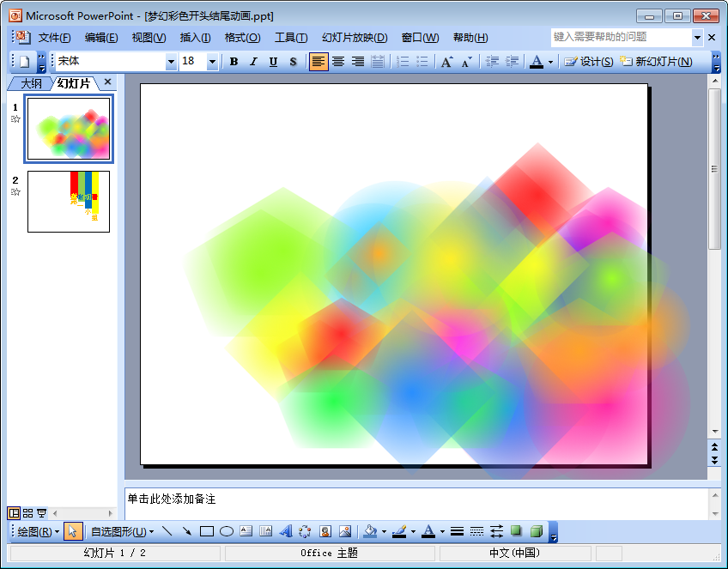Click the bullet list icon

pyautogui.click(x=422, y=61)
